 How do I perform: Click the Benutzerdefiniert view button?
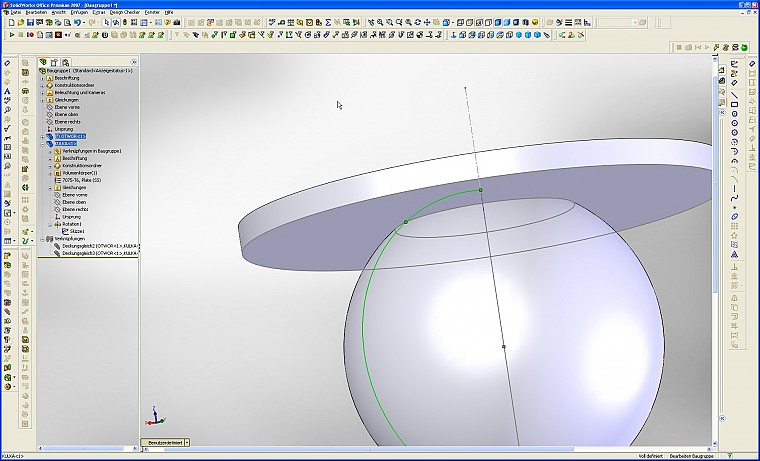coord(162,443)
